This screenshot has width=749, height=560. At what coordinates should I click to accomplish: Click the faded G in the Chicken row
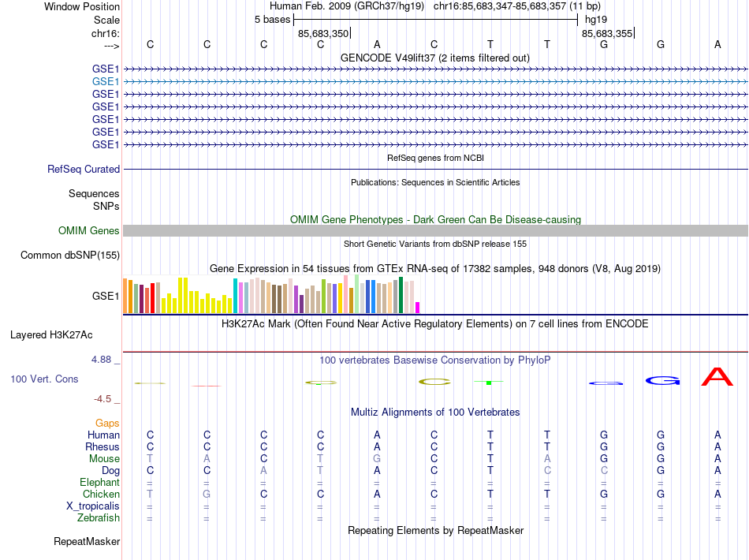click(207, 494)
